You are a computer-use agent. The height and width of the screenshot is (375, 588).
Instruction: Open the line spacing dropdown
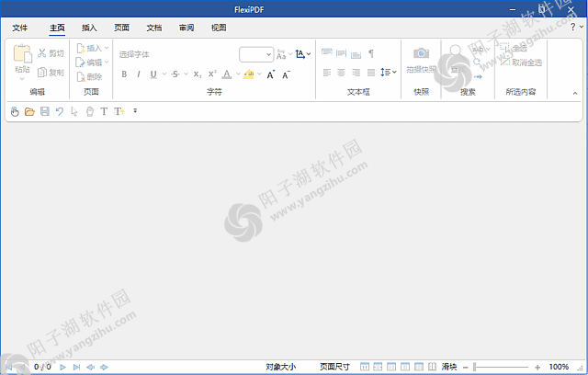[388, 72]
